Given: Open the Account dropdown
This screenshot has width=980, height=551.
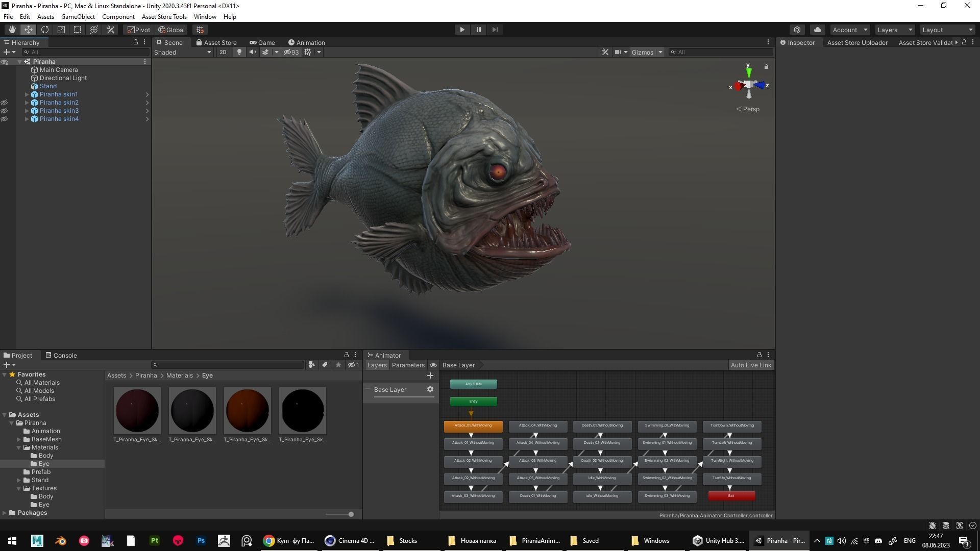Looking at the screenshot, I should [x=850, y=30].
